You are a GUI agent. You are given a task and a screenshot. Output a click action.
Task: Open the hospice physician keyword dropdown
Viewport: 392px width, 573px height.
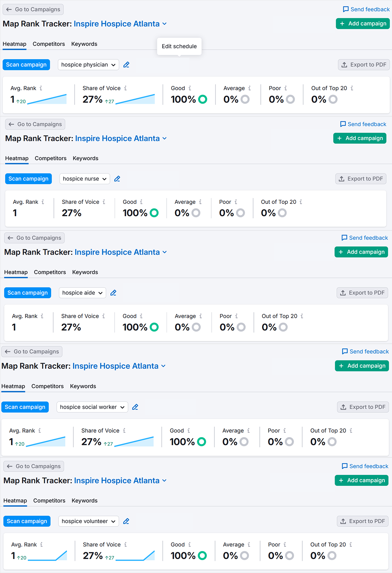(88, 65)
